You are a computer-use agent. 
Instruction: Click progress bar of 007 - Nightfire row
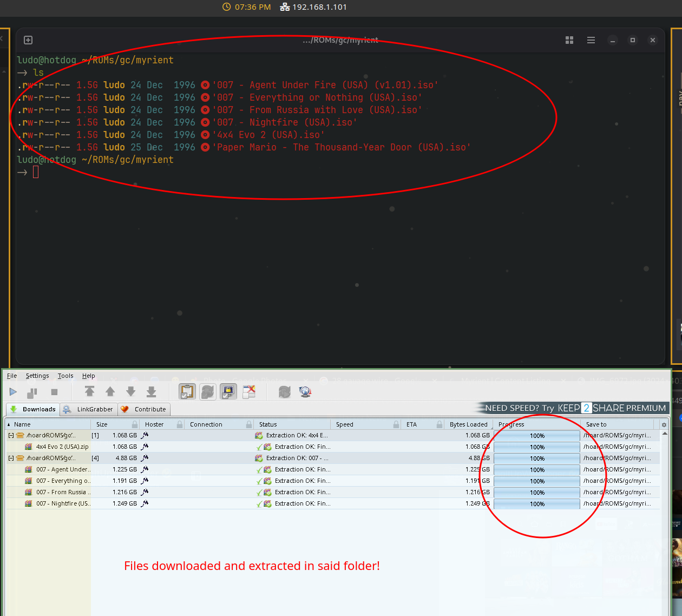[x=536, y=503]
